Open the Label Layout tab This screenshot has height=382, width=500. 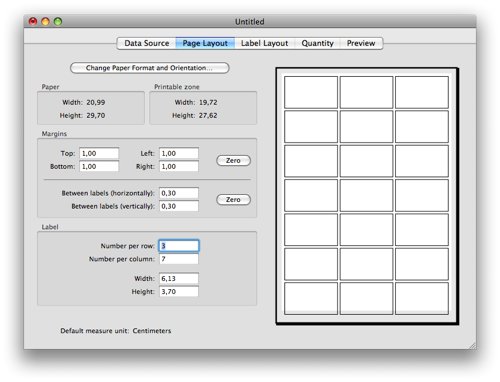point(264,43)
